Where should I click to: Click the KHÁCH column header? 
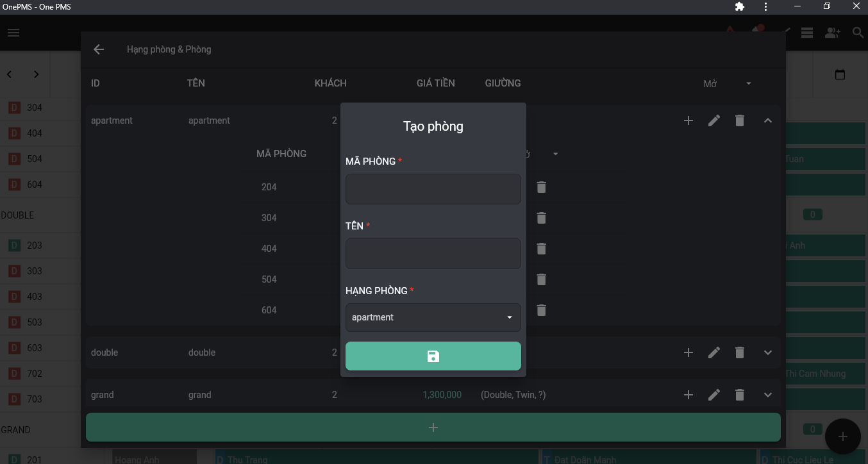[331, 83]
